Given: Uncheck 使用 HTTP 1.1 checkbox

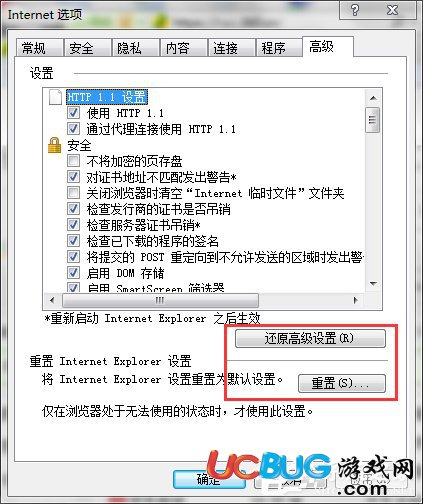Looking at the screenshot, I should (x=73, y=113).
